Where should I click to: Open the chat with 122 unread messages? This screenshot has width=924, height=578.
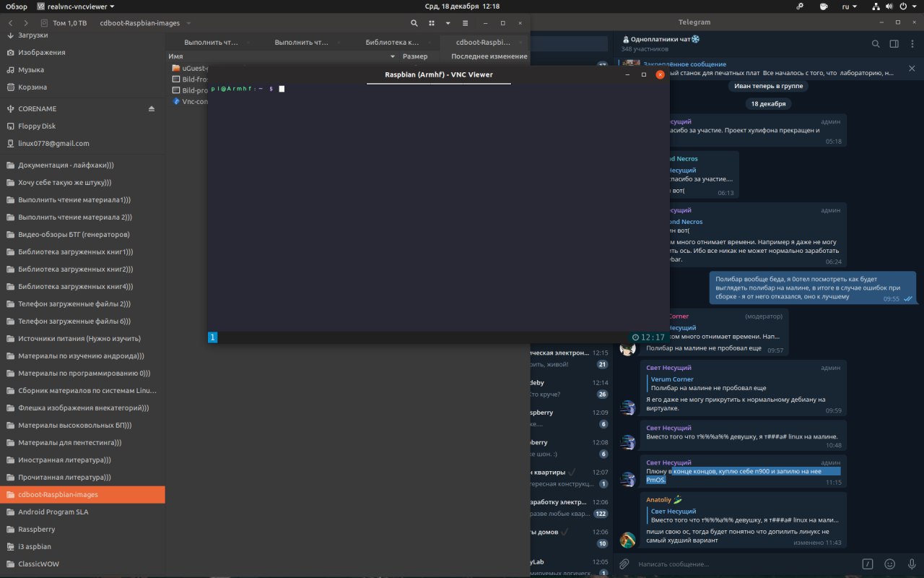click(x=570, y=508)
